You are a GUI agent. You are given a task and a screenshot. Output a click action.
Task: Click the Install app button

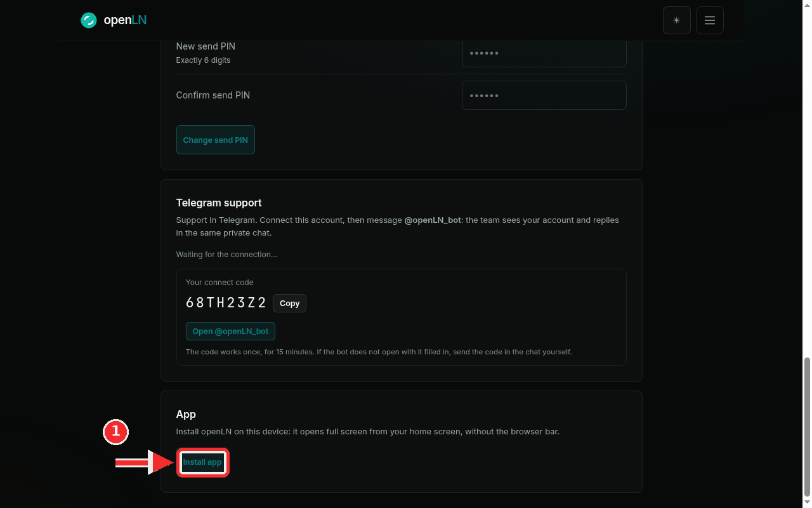[x=202, y=462]
